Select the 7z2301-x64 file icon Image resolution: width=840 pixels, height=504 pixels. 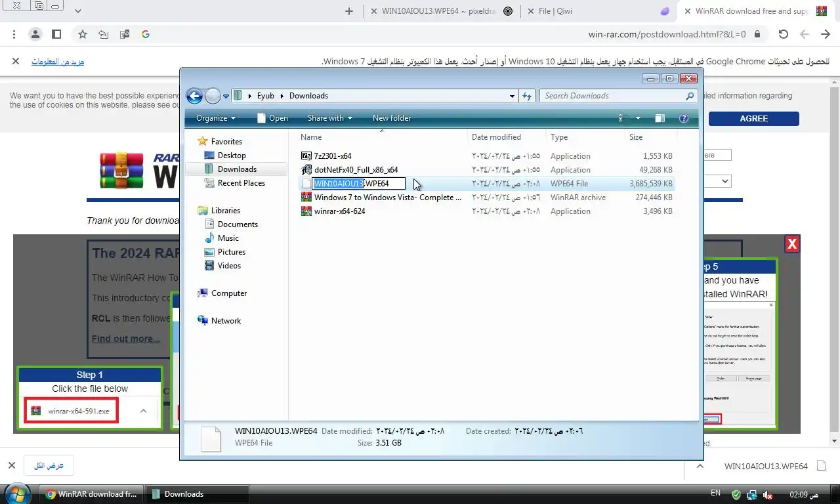pos(306,156)
